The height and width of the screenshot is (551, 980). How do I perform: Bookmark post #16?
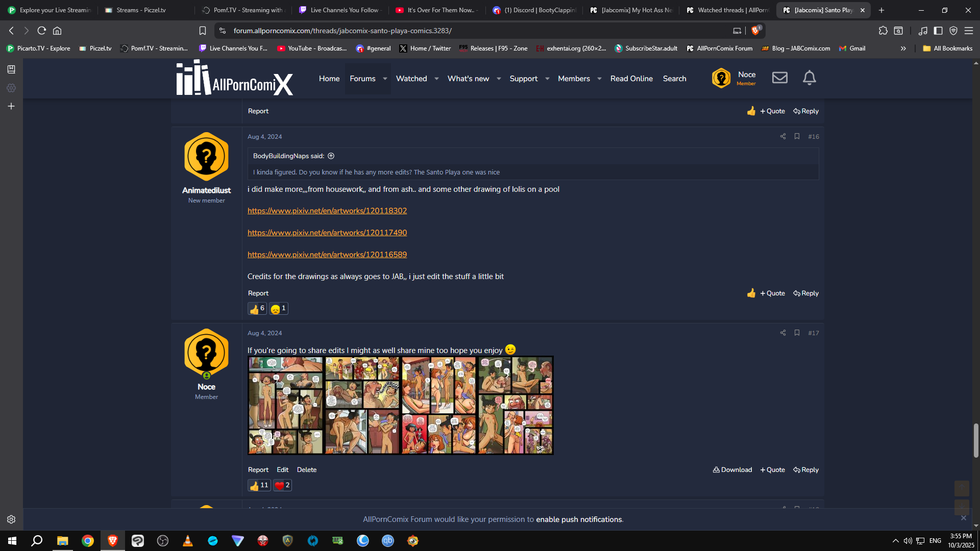click(797, 136)
